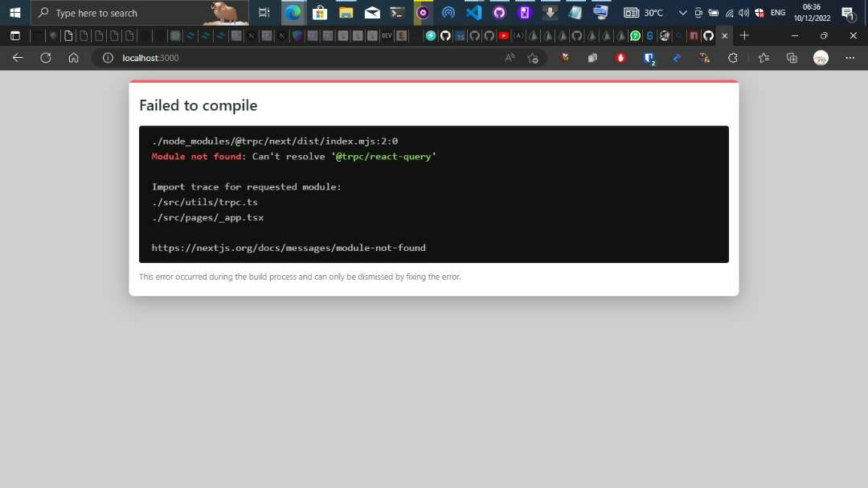Select the nextjs.org module-not-found URL
Viewport: 868px width, 488px height.
(289, 248)
